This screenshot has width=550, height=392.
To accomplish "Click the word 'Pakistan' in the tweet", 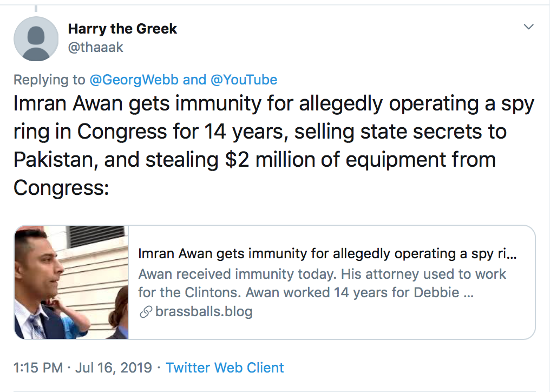I will 54,160.
